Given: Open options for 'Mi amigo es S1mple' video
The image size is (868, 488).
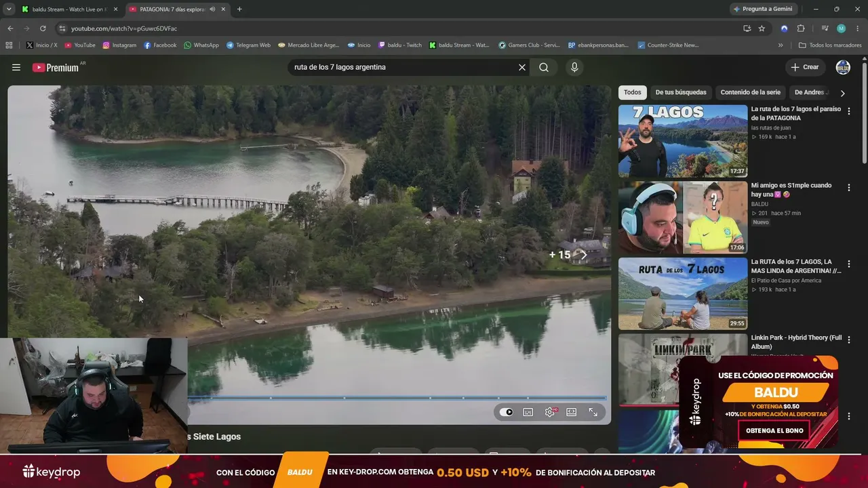Looking at the screenshot, I should [848, 188].
